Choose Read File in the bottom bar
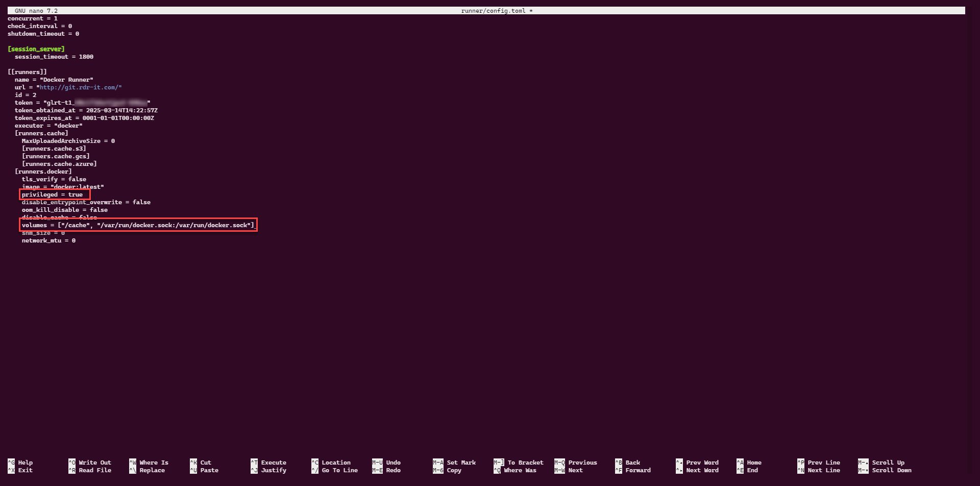This screenshot has width=980, height=486. pos(94,470)
